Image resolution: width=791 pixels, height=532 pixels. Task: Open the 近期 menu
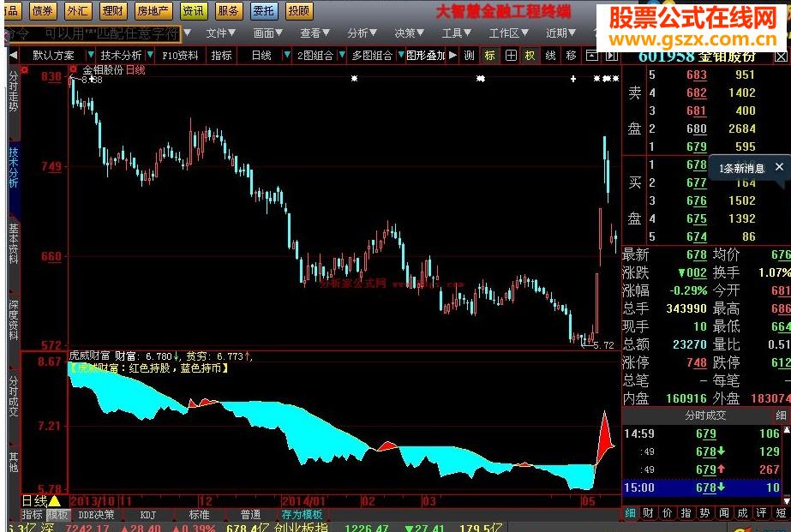pos(560,33)
